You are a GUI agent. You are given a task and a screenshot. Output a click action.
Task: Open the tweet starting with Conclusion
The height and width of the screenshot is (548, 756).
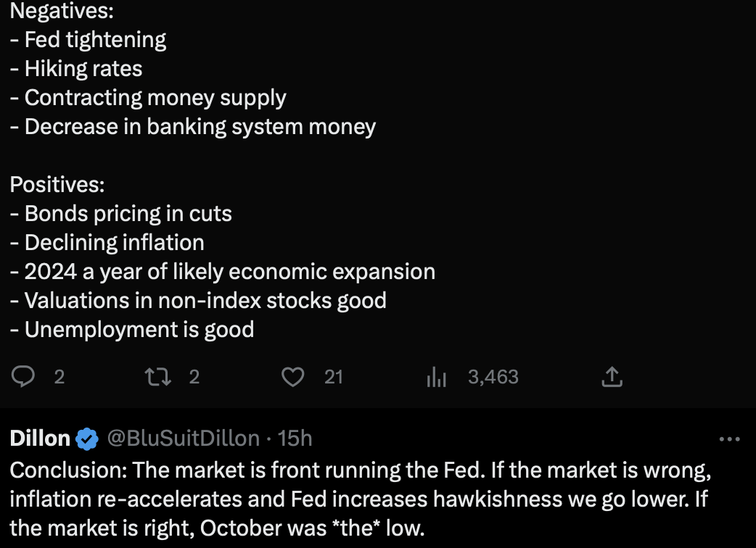point(361,499)
